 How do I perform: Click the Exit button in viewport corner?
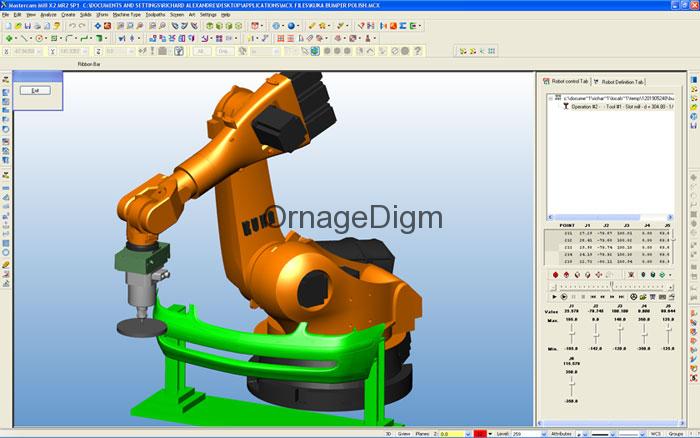(35, 91)
